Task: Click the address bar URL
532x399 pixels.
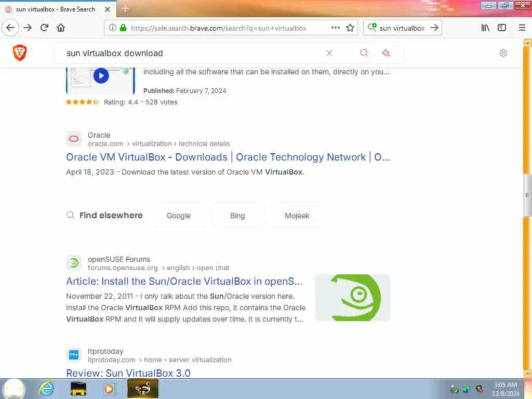Action: [x=218, y=28]
